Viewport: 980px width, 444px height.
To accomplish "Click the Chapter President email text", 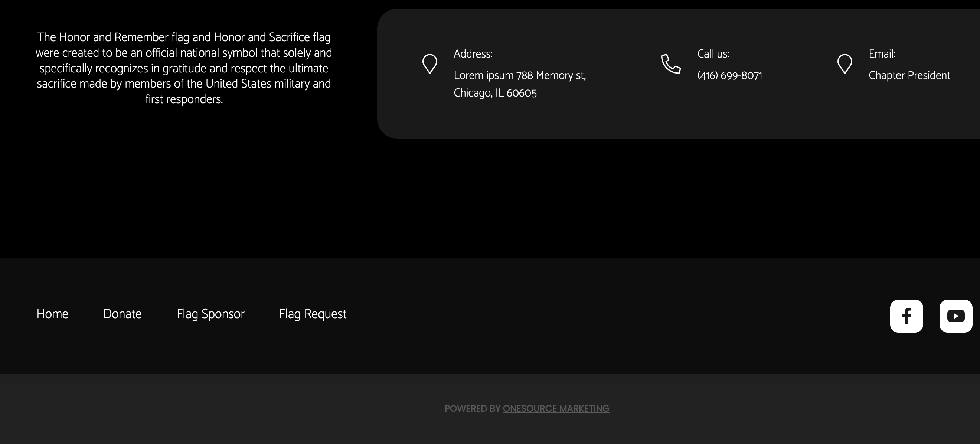I will tap(909, 76).
